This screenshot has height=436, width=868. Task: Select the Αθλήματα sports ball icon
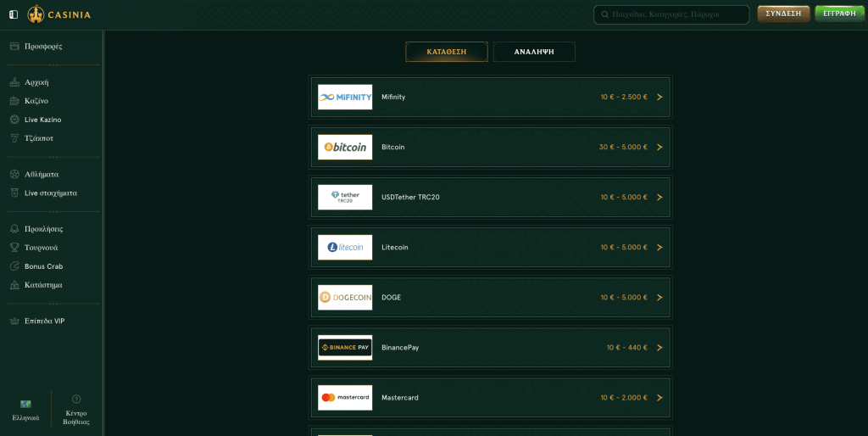click(x=14, y=174)
